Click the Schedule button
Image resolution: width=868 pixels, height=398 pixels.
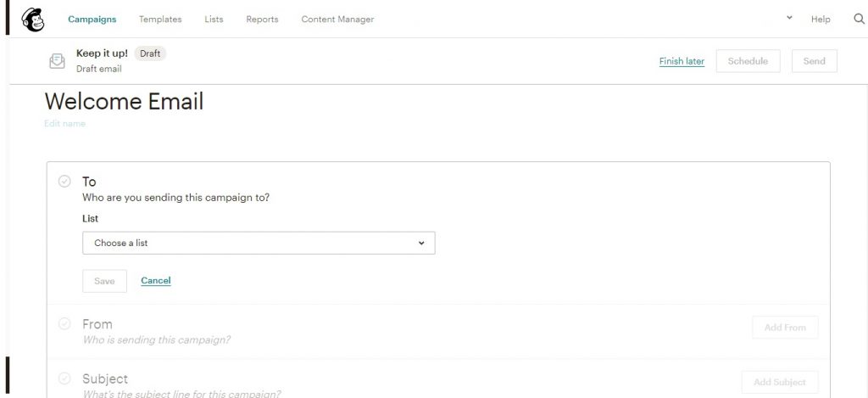[x=748, y=61]
